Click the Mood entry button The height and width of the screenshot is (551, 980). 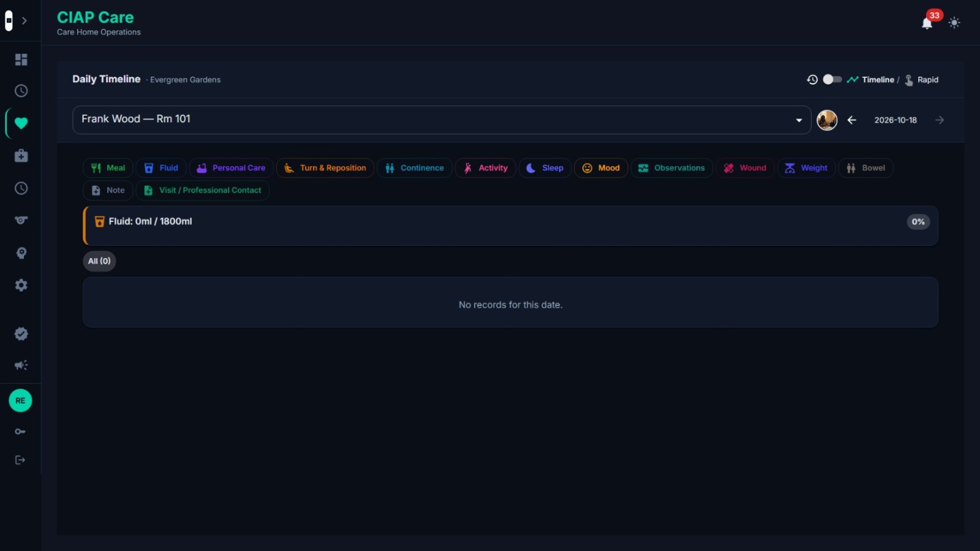(601, 168)
